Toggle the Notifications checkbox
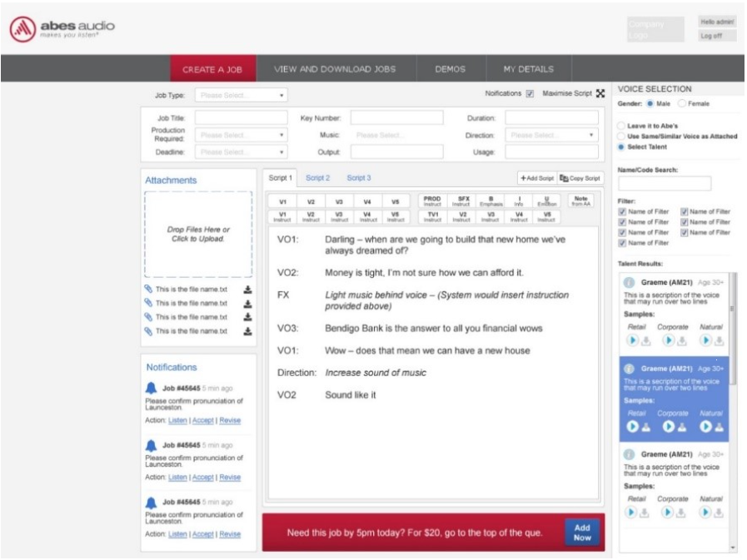This screenshot has width=747, height=560. click(x=530, y=94)
